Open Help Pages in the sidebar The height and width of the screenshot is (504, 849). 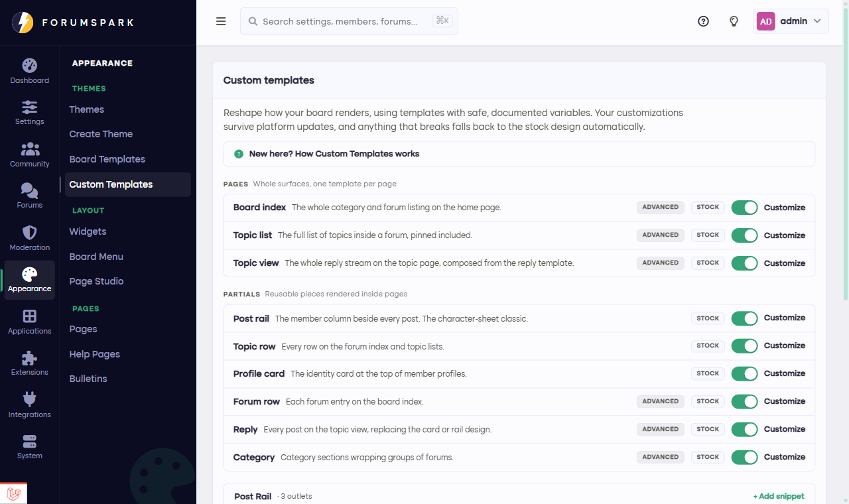point(95,354)
